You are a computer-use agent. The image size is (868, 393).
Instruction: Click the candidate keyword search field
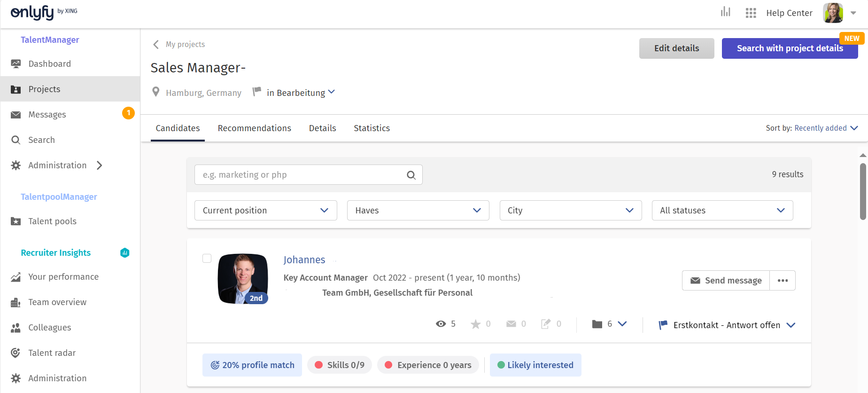[301, 175]
